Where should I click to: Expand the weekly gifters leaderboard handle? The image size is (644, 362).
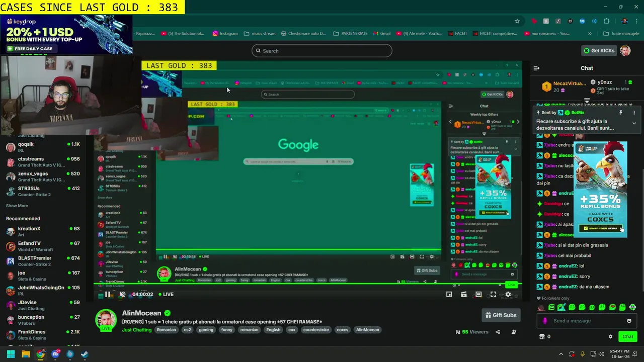(587, 101)
